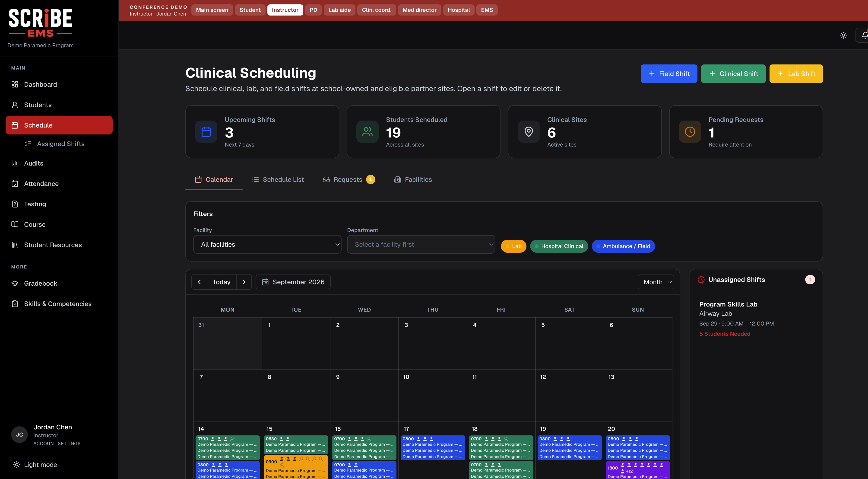Open the 0700 green shift on September 14

coord(228,448)
